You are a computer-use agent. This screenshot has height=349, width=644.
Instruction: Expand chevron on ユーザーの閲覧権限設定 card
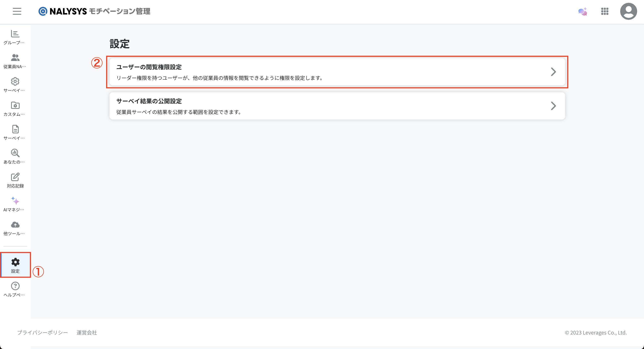tap(553, 72)
